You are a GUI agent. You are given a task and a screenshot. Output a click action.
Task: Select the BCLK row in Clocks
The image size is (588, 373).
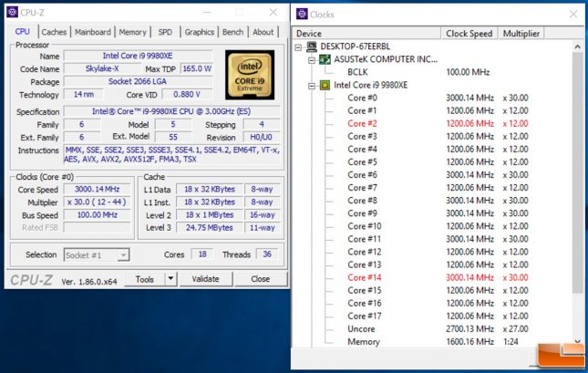coord(418,72)
